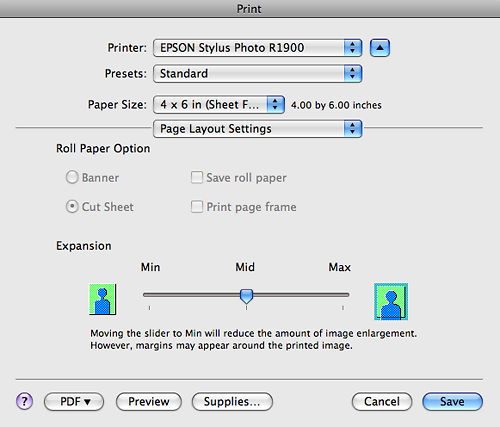
Task: Collapse dialog with blue triangle button
Action: click(x=380, y=48)
